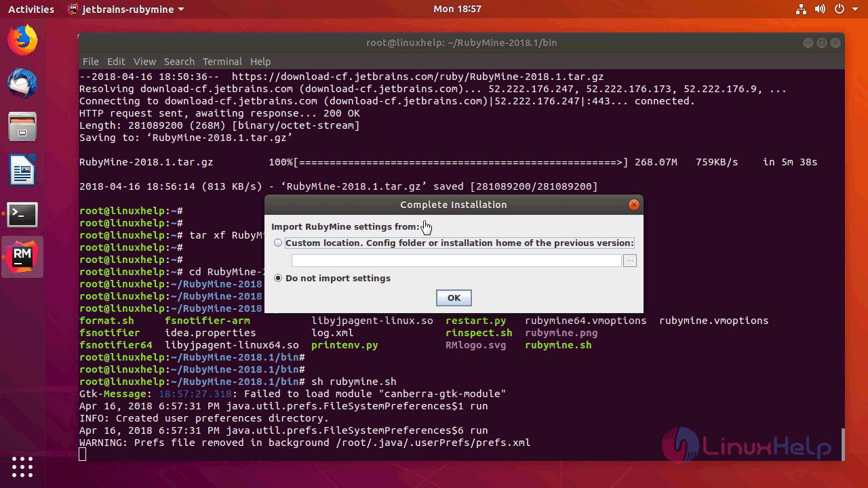Image resolution: width=868 pixels, height=488 pixels.
Task: Open the Terminal menu
Action: tap(222, 61)
